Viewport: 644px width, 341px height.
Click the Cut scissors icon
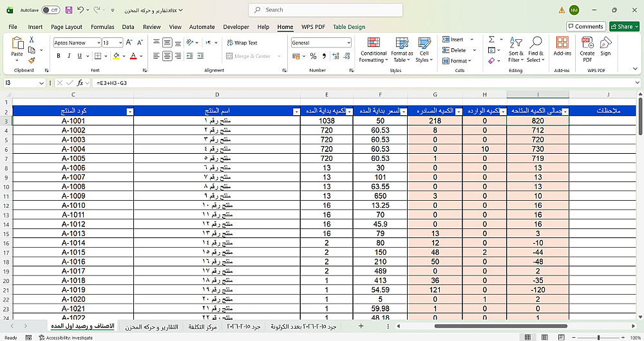click(32, 39)
